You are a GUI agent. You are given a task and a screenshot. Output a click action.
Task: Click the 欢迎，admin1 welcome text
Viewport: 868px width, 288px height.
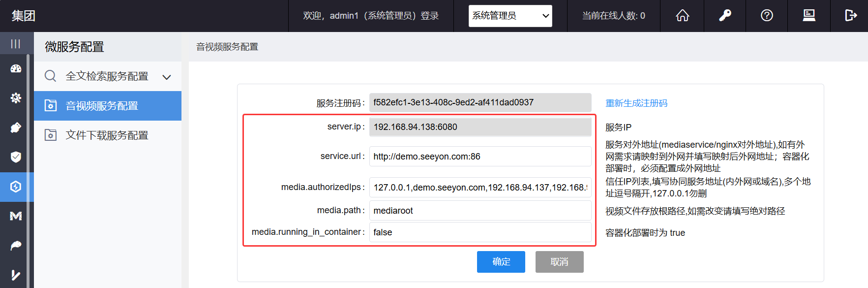371,16
